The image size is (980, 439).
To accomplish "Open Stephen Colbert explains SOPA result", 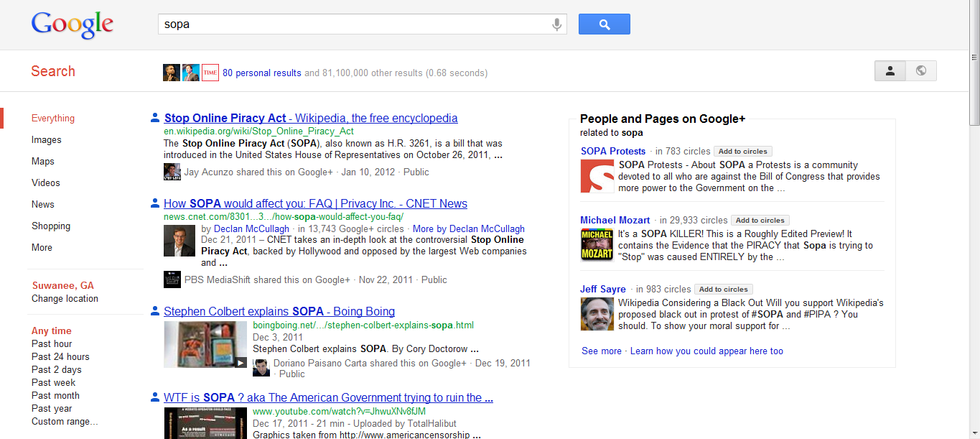I will pyautogui.click(x=279, y=312).
